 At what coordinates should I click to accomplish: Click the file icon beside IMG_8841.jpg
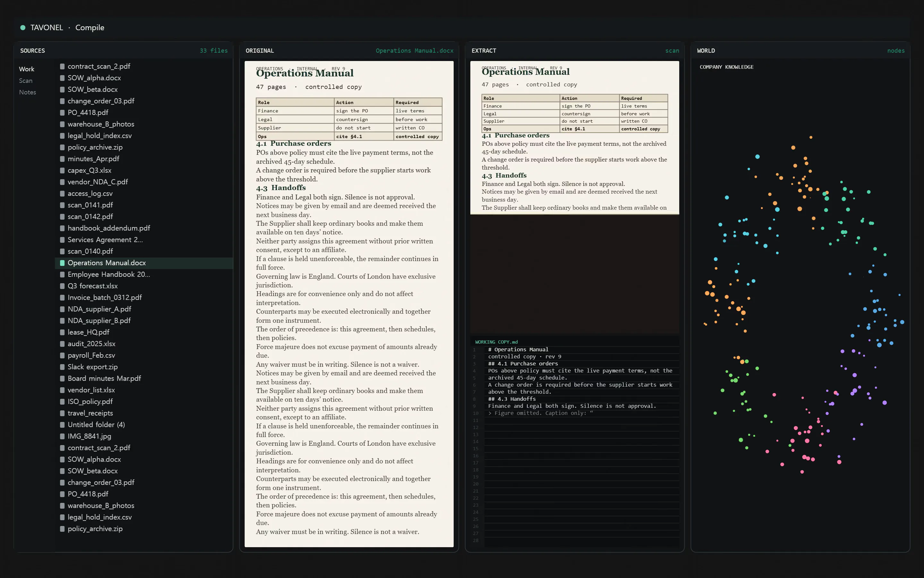pyautogui.click(x=62, y=436)
